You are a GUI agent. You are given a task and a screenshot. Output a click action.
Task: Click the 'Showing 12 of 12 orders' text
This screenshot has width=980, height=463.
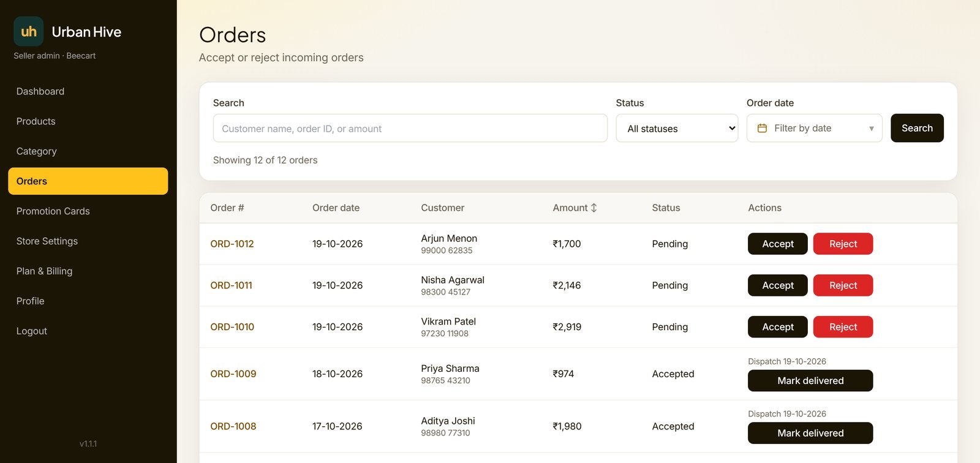(265, 160)
